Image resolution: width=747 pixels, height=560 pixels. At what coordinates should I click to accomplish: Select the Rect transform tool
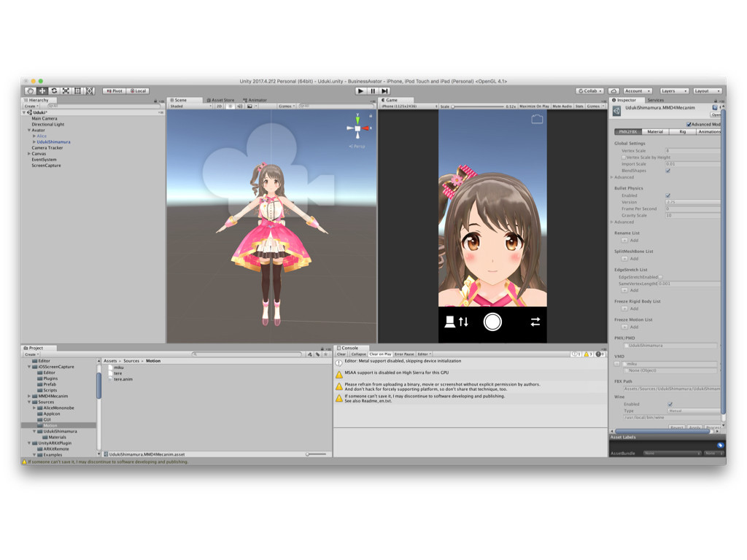click(x=77, y=91)
